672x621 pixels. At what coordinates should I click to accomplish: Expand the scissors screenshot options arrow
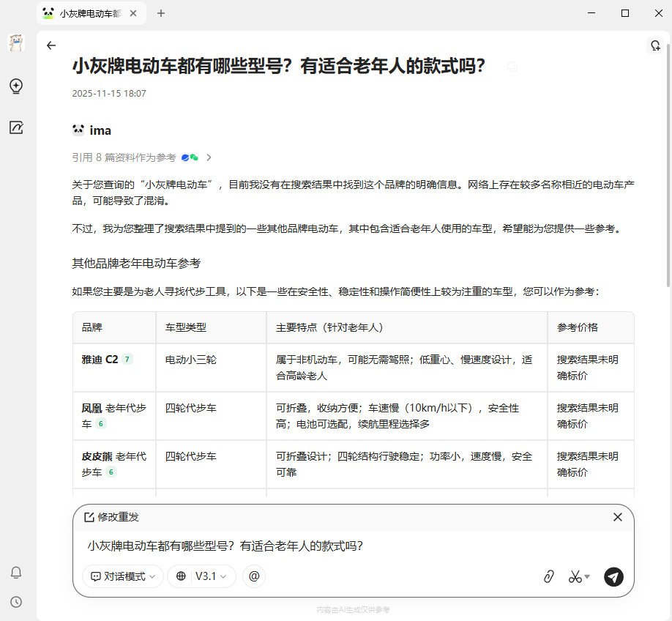(x=587, y=576)
